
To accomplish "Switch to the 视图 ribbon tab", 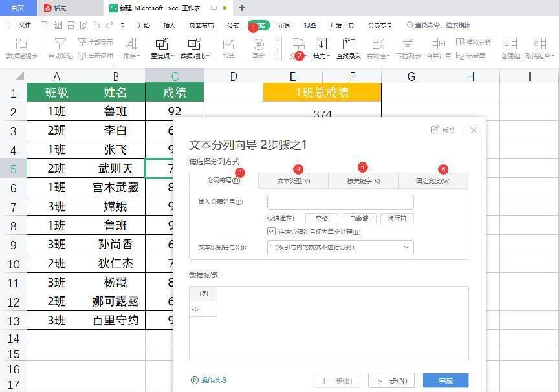I will [310, 25].
